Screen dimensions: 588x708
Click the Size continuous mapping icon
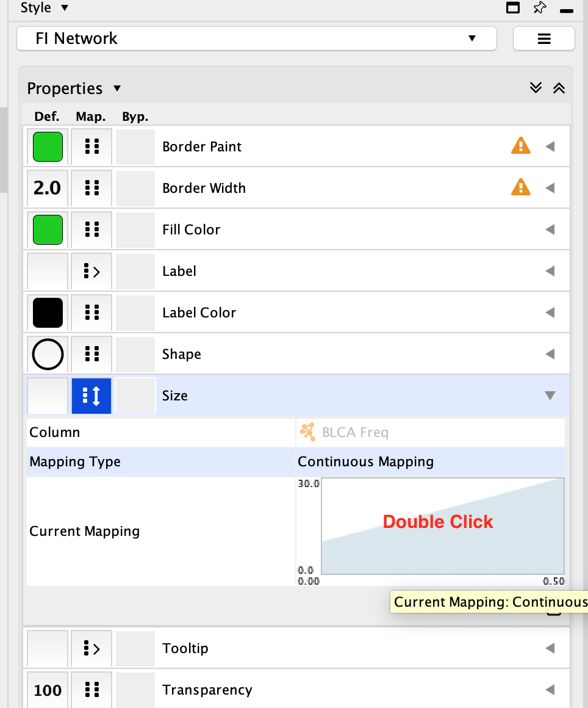point(91,396)
